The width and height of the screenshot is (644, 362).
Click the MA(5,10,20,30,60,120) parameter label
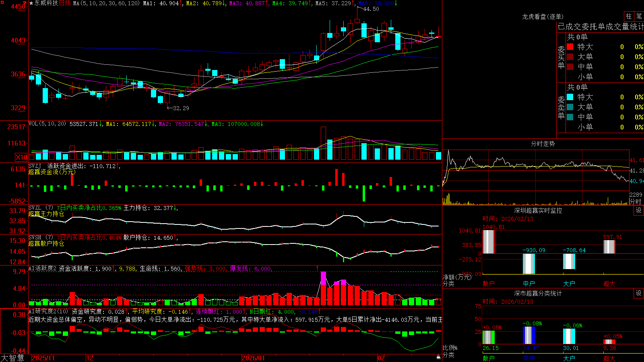[x=107, y=3]
